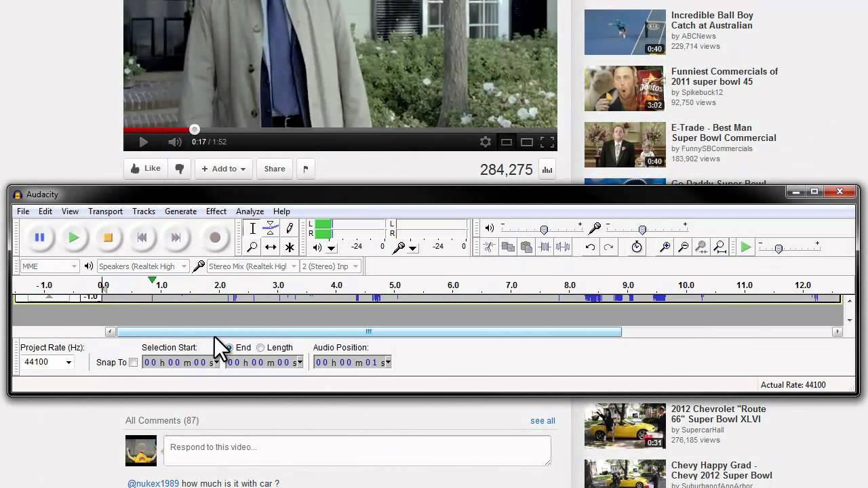Click Skip to End button

pyautogui.click(x=176, y=237)
